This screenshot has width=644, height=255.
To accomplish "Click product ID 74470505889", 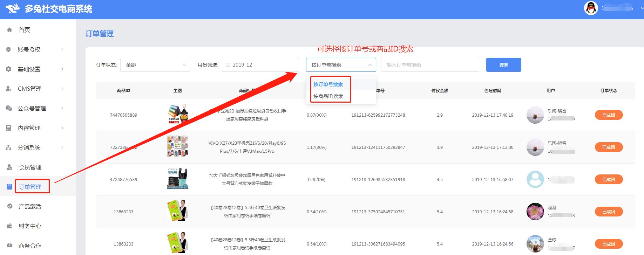I will pos(123,115).
